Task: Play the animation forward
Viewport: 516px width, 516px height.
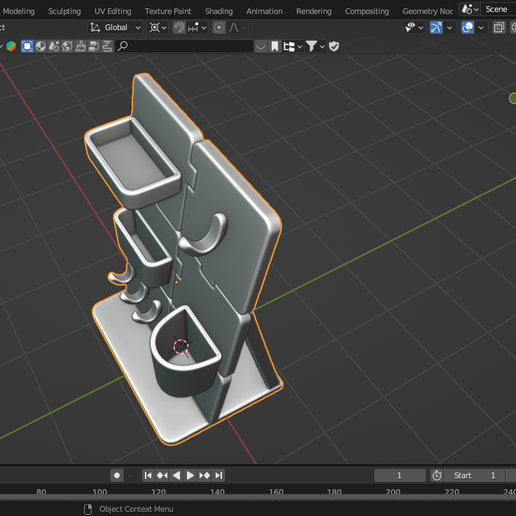Action: tap(190, 475)
